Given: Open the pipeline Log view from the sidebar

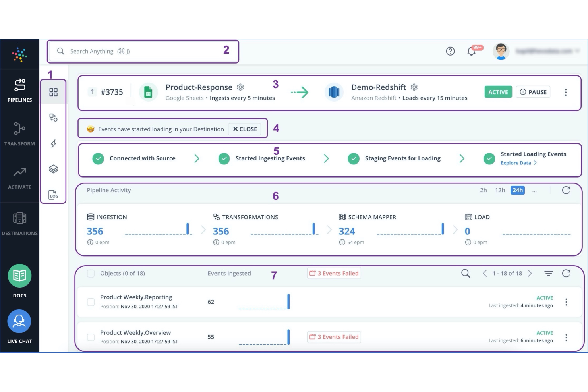Looking at the screenshot, I should click(54, 195).
